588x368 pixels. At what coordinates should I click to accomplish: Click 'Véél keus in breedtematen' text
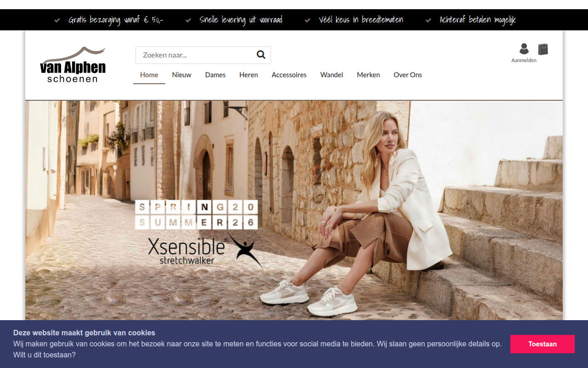pos(361,20)
